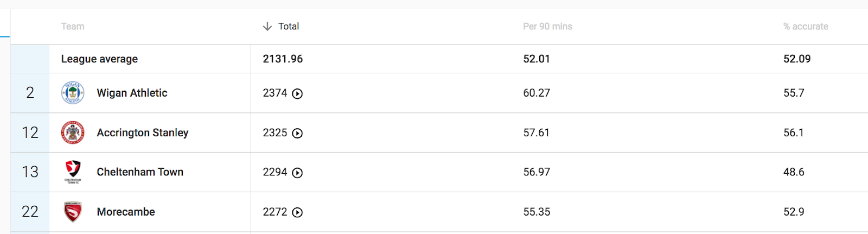Play video for Wigan Athletic total 2374

pyautogui.click(x=297, y=93)
